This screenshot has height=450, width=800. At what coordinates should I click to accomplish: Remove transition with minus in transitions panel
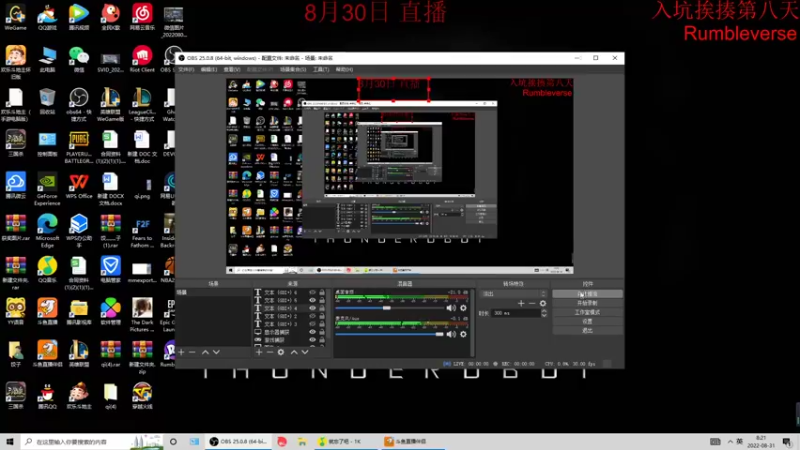pyautogui.click(x=532, y=304)
